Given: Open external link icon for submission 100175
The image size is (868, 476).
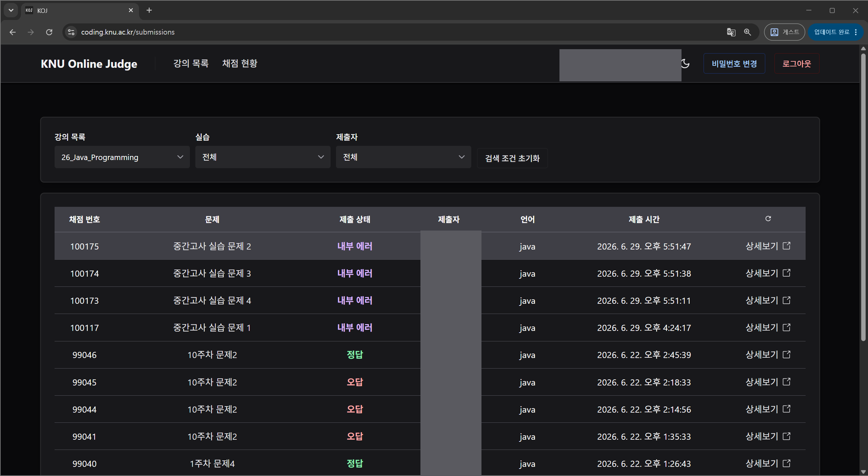Looking at the screenshot, I should point(787,246).
